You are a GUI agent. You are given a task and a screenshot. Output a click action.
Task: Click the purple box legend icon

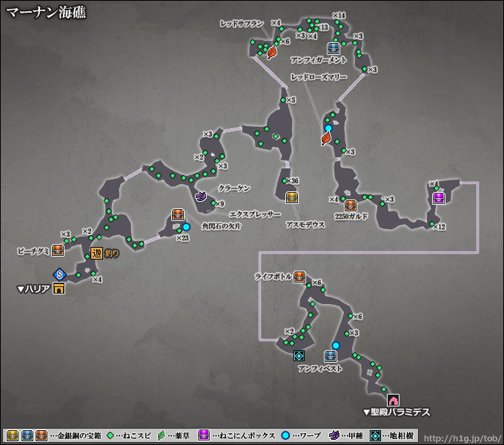(x=204, y=435)
